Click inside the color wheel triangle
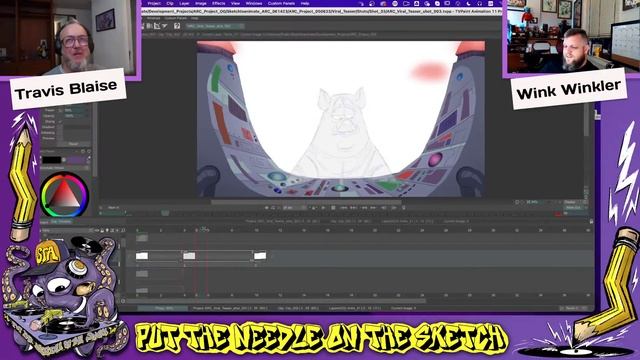The width and height of the screenshot is (640, 360). point(64,195)
